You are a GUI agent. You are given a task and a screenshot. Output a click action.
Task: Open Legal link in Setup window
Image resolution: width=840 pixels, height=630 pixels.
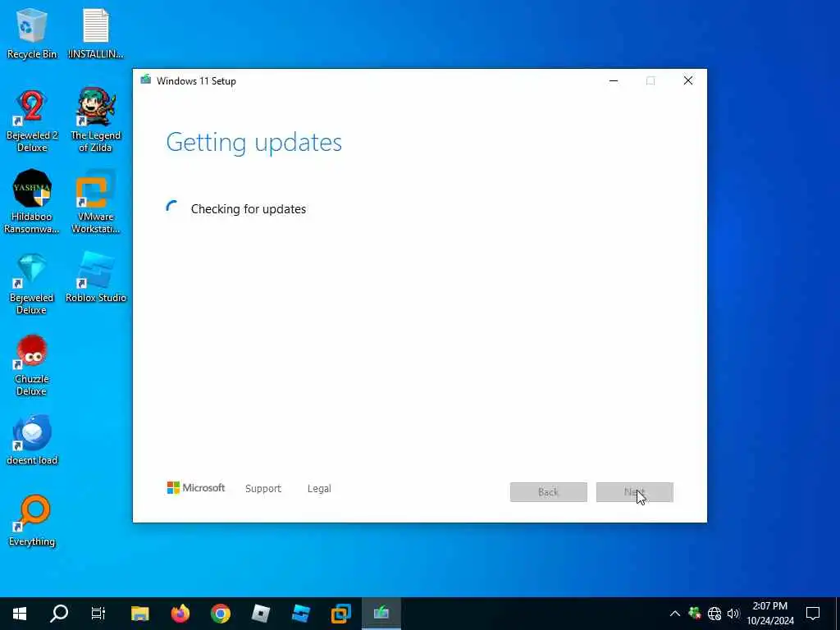coord(319,489)
